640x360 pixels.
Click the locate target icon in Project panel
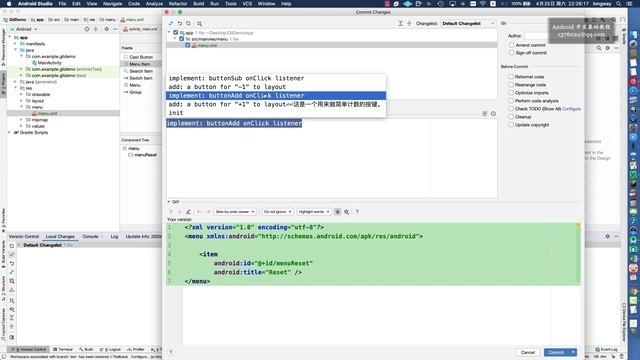(x=87, y=29)
